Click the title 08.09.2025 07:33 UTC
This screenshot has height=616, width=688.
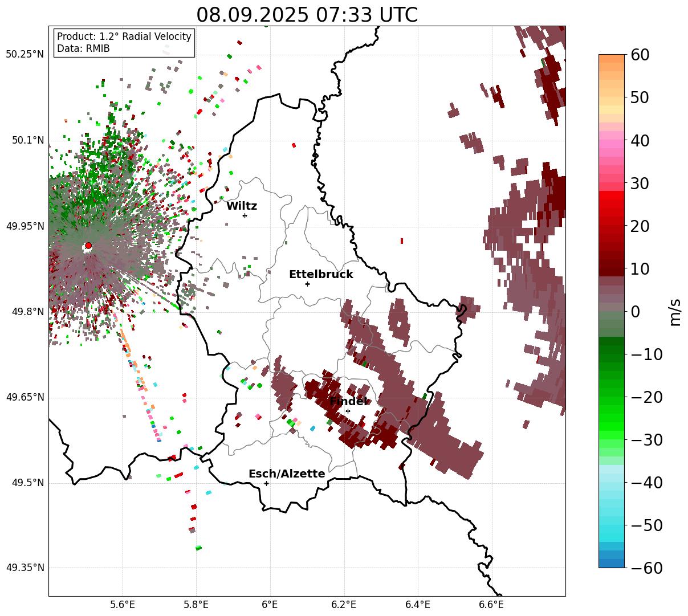pos(307,14)
